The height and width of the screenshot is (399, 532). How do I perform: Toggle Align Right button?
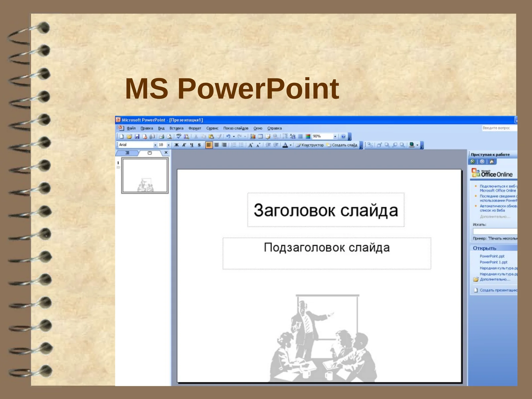tap(224, 145)
